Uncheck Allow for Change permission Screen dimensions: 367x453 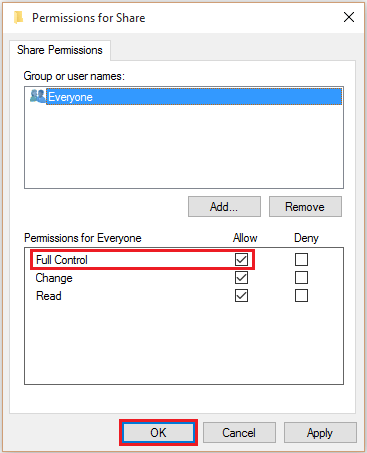[241, 278]
